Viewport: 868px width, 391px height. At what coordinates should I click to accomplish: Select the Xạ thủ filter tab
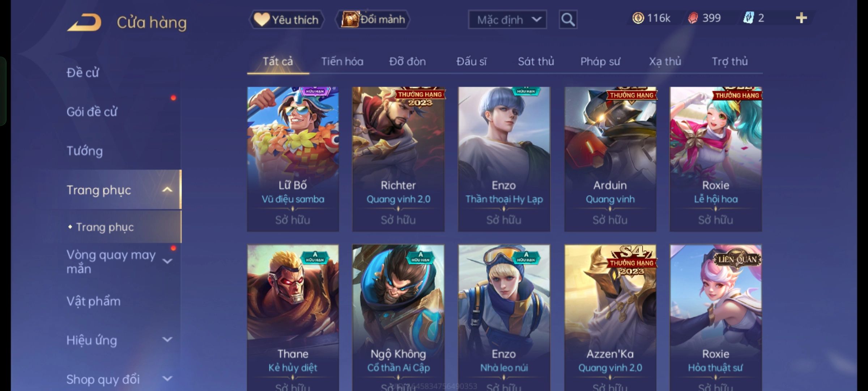click(665, 62)
